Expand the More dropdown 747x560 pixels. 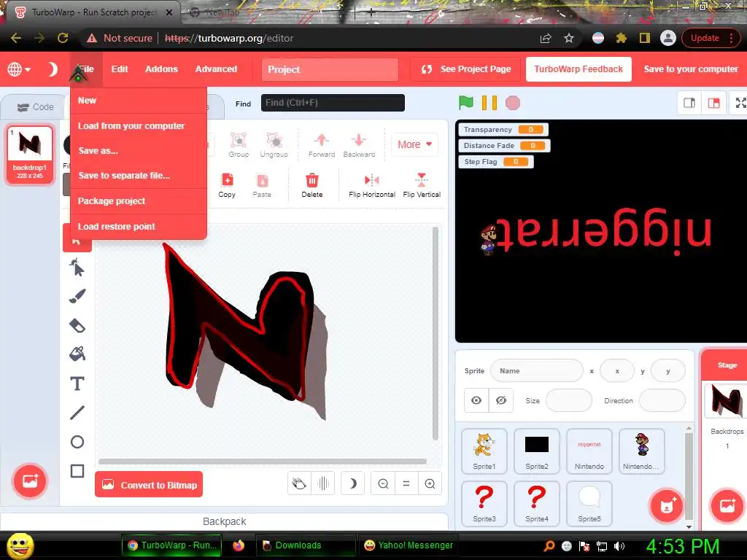pyautogui.click(x=414, y=144)
